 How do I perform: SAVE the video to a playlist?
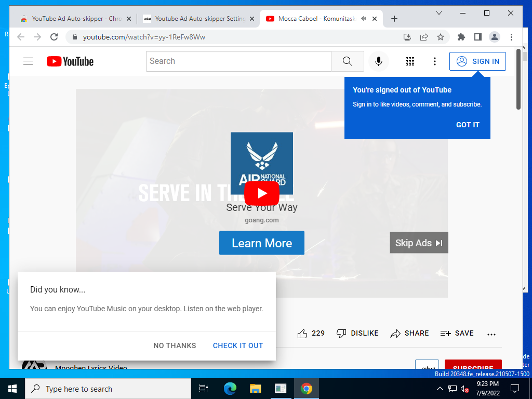pos(457,334)
